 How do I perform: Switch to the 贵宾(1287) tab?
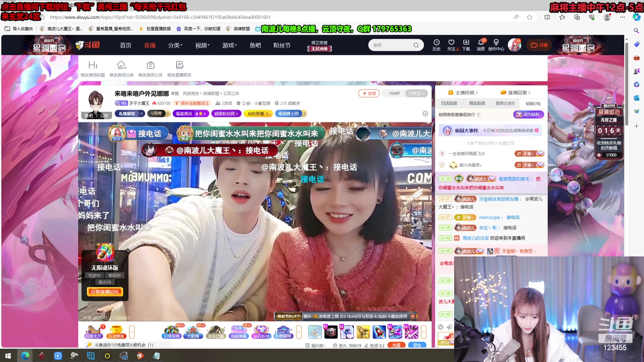pyautogui.click(x=505, y=103)
